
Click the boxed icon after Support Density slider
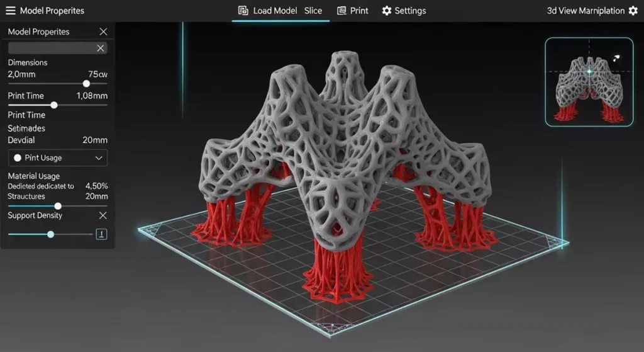(x=101, y=234)
